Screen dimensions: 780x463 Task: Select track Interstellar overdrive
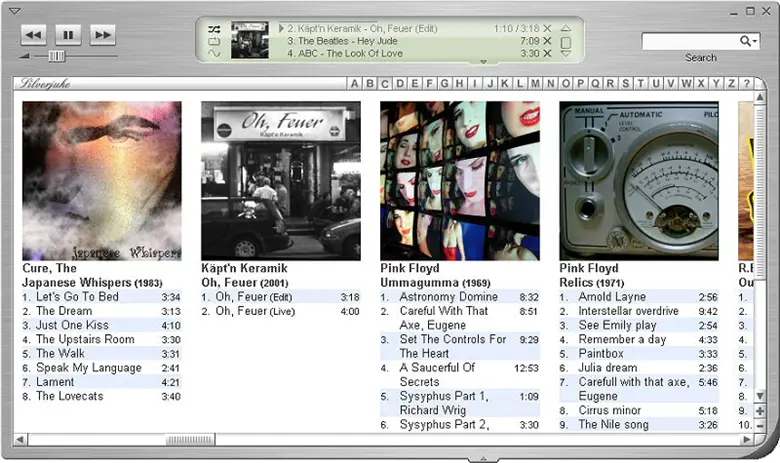639,311
